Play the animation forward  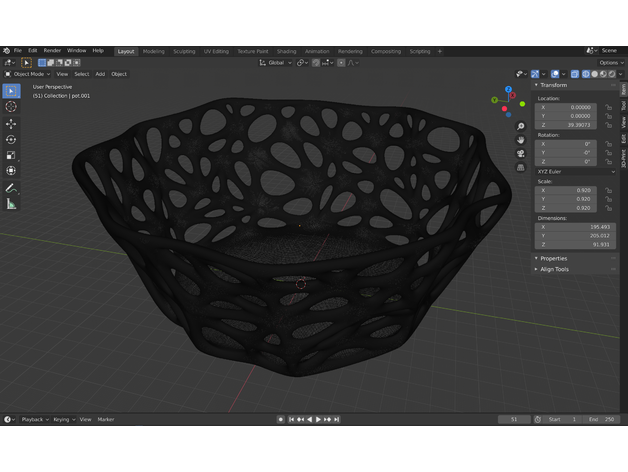tap(318, 420)
